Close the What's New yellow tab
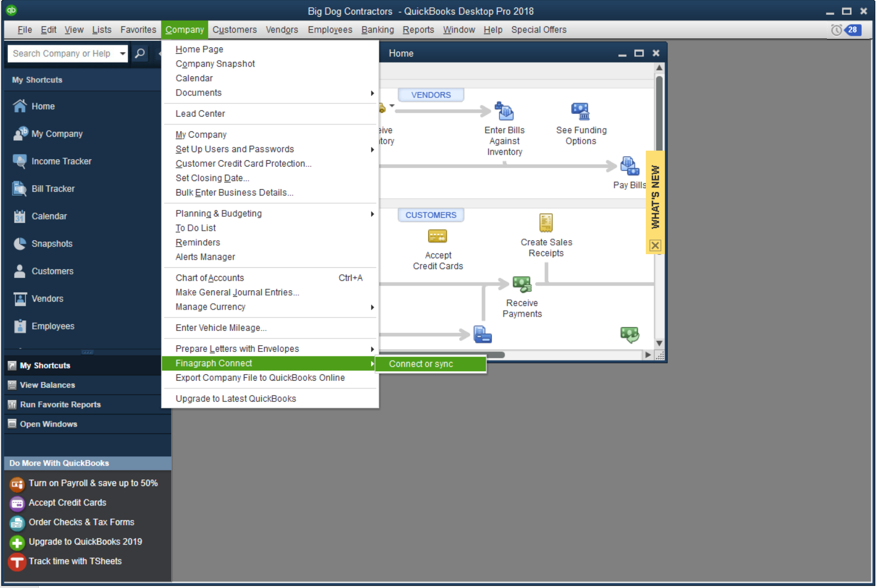The height and width of the screenshot is (588, 877). [655, 245]
